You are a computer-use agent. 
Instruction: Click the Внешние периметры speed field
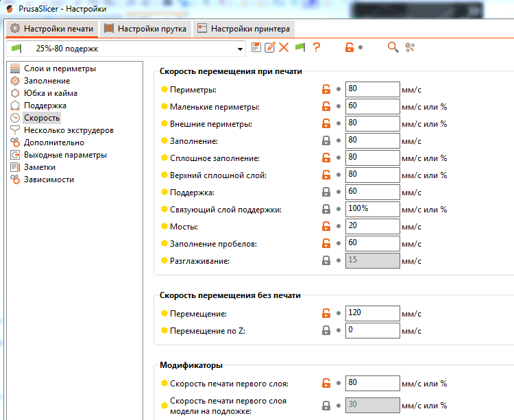(372, 123)
